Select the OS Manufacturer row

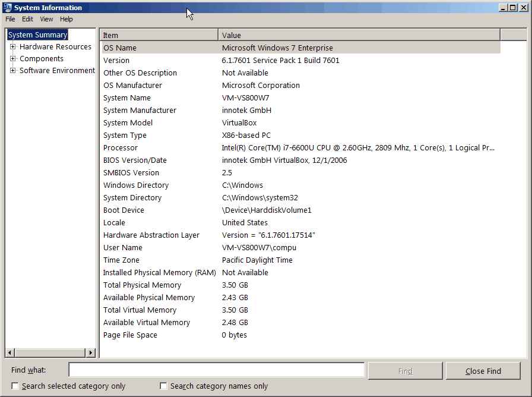click(301, 85)
